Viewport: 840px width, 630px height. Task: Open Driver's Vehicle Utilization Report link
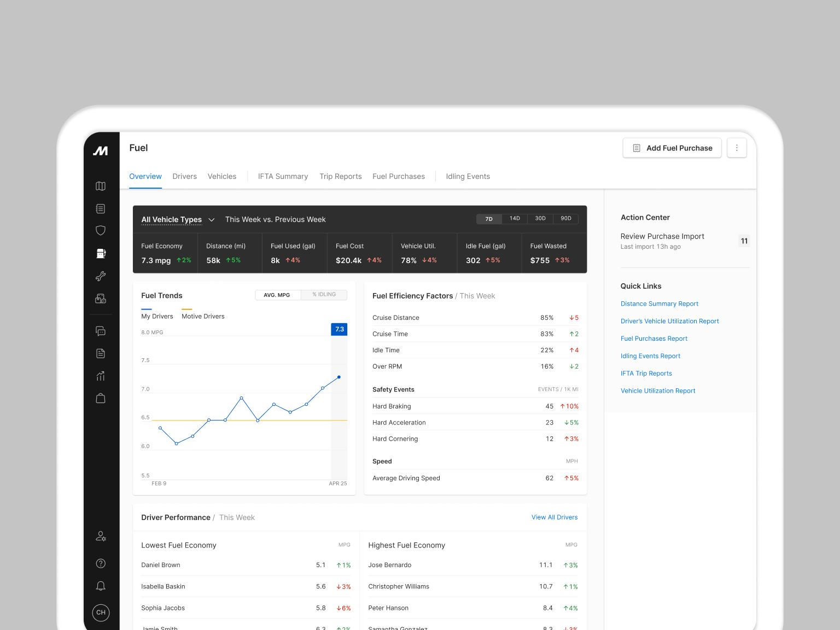coord(670,321)
